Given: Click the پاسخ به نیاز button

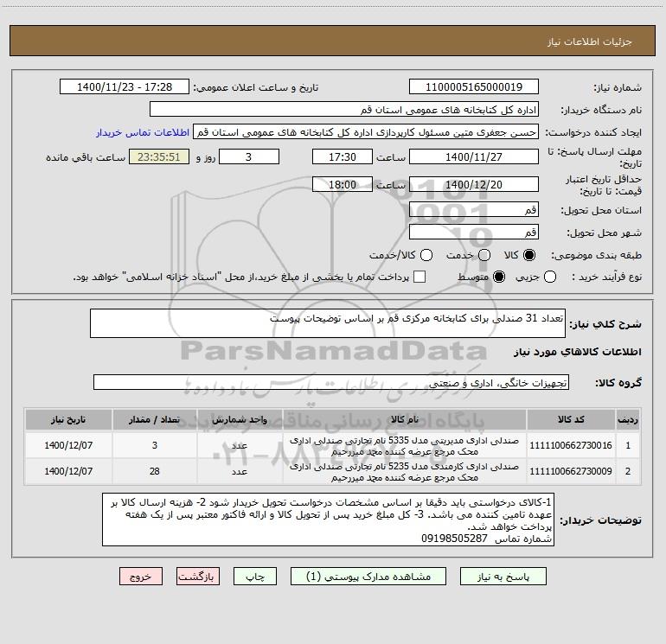Looking at the screenshot, I should tap(503, 577).
